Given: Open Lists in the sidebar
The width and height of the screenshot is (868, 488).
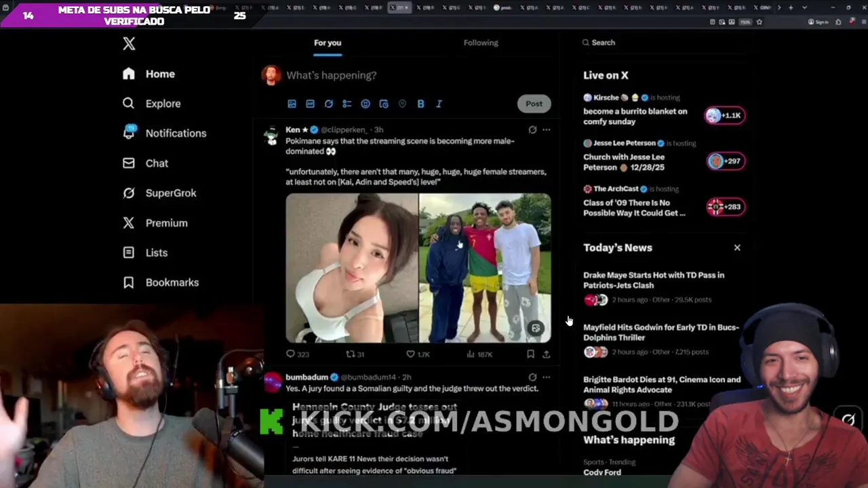Looking at the screenshot, I should pos(145,253).
